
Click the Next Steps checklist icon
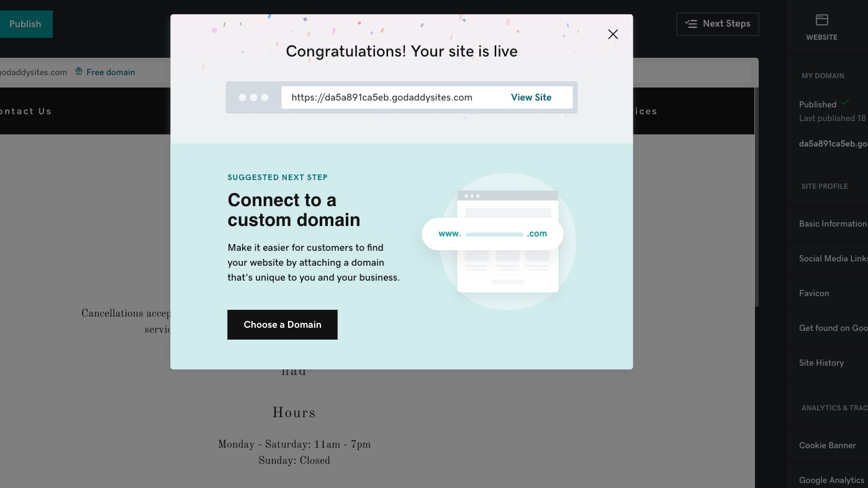[x=691, y=24]
